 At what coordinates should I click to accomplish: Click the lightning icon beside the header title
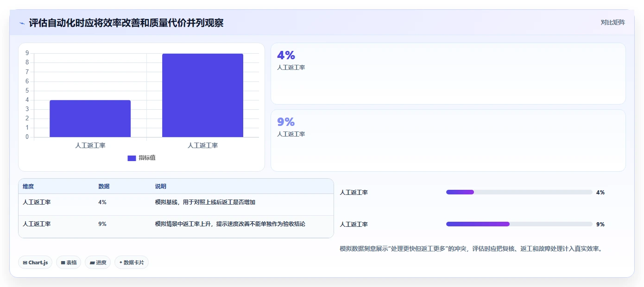(x=22, y=23)
